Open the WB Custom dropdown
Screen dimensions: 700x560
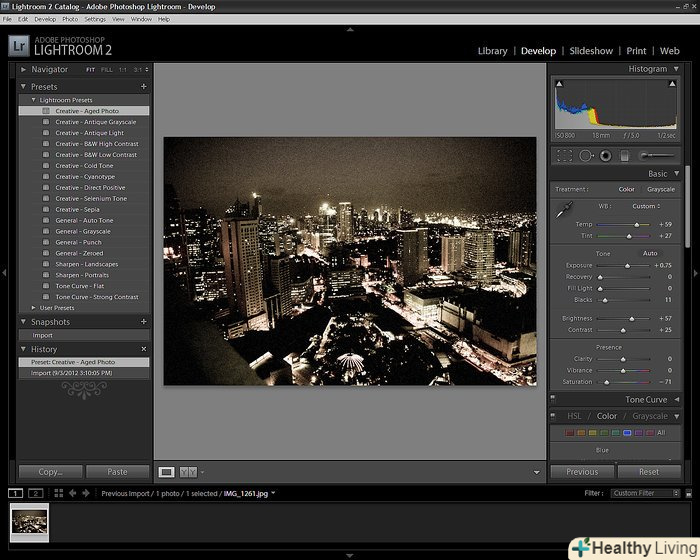click(646, 206)
